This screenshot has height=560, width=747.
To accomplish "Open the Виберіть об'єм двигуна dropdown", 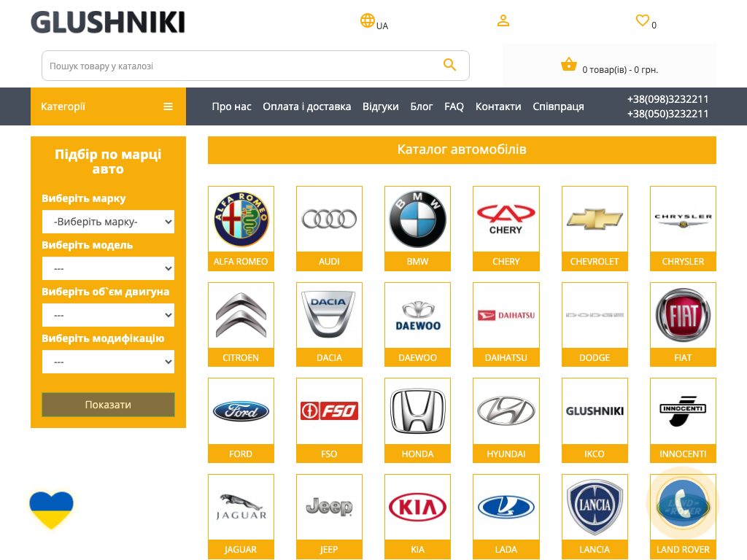I will tap(108, 315).
